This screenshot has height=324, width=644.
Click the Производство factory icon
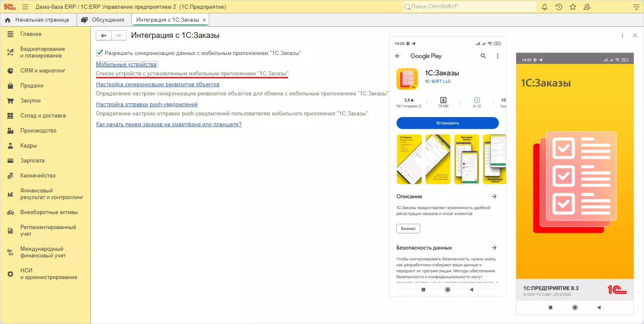[x=11, y=131]
